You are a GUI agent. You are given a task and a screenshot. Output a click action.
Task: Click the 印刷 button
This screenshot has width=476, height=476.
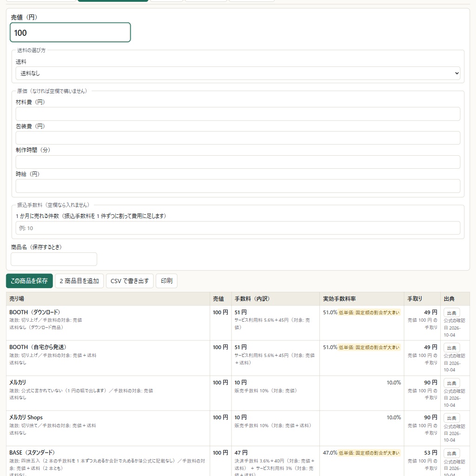click(x=166, y=281)
